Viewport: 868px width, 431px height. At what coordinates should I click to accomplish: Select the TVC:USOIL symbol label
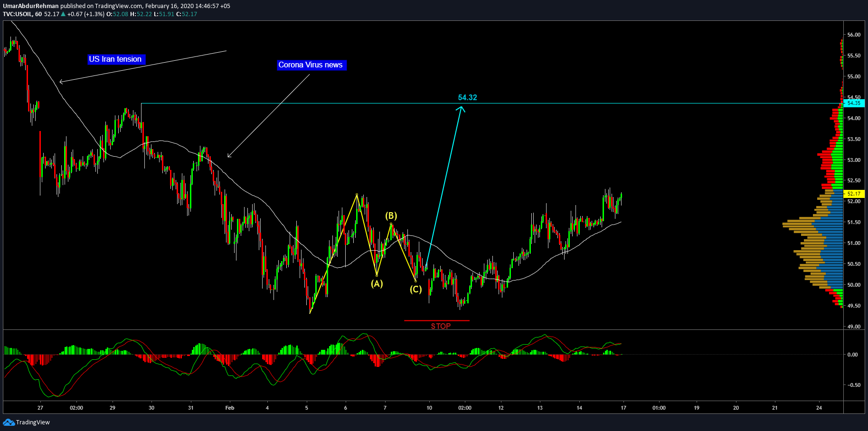(x=18, y=14)
